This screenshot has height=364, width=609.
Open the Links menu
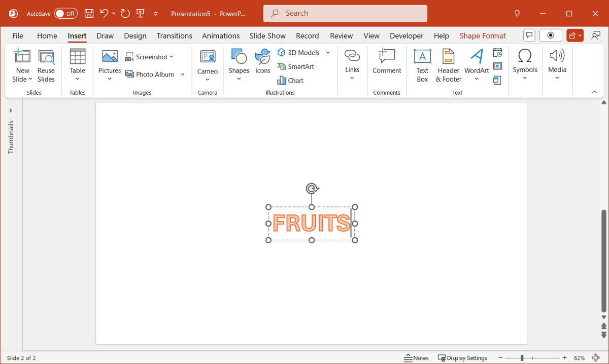pyautogui.click(x=352, y=65)
